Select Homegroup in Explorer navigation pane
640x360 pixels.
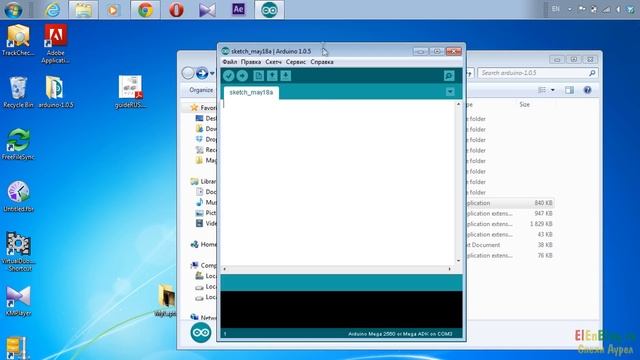203,244
